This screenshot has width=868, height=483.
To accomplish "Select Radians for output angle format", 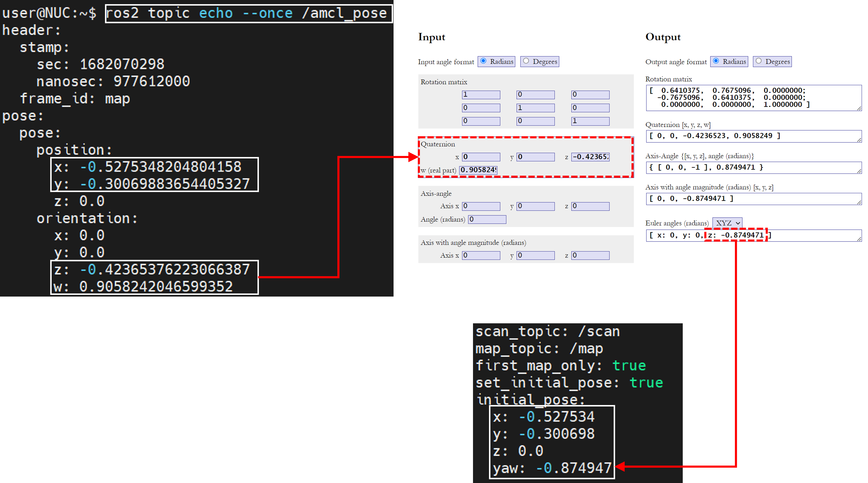I will pos(716,61).
